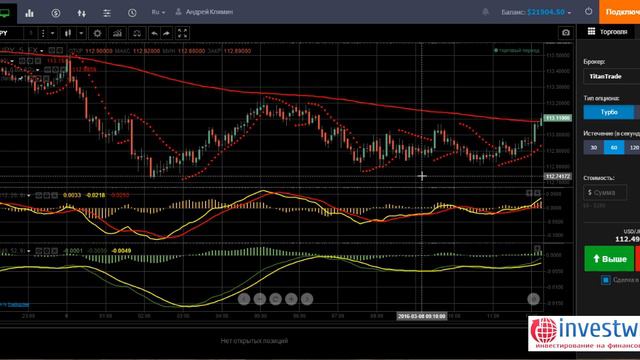Undo last chart action

pos(154,33)
